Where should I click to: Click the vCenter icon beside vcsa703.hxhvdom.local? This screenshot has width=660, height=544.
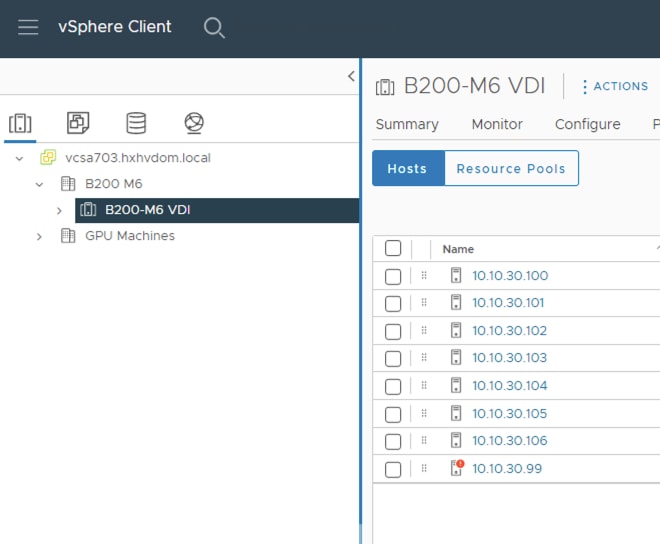coord(48,157)
